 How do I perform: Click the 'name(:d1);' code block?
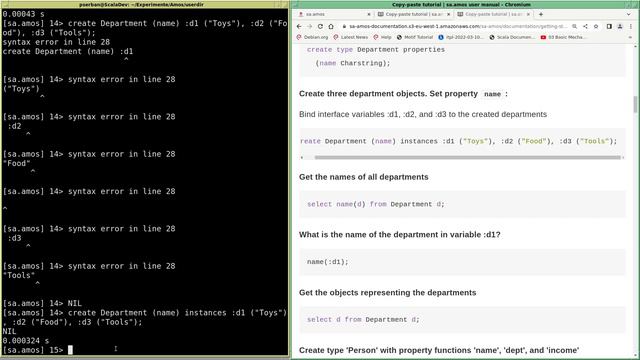pos(328,262)
